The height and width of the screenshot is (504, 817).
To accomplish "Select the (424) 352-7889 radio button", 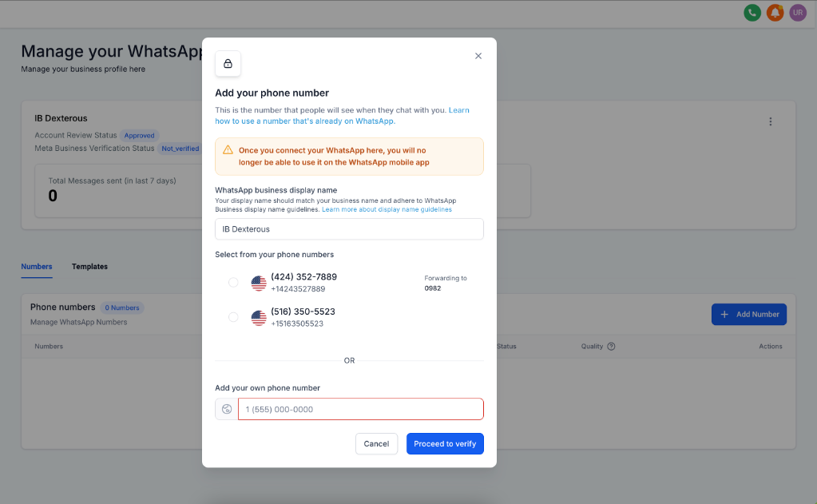I will (x=233, y=282).
